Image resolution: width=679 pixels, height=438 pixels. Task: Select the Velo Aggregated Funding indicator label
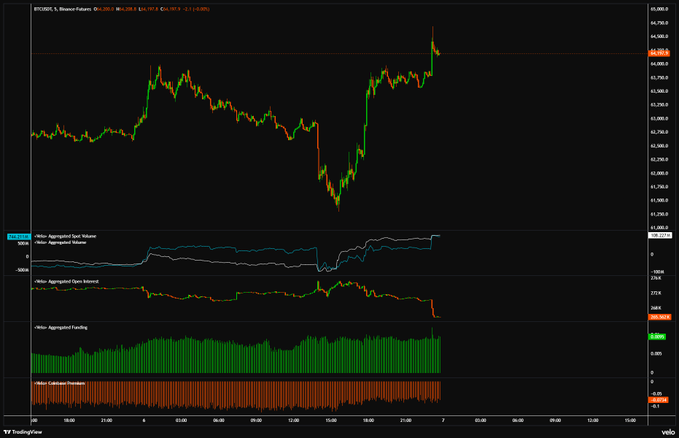(x=61, y=327)
